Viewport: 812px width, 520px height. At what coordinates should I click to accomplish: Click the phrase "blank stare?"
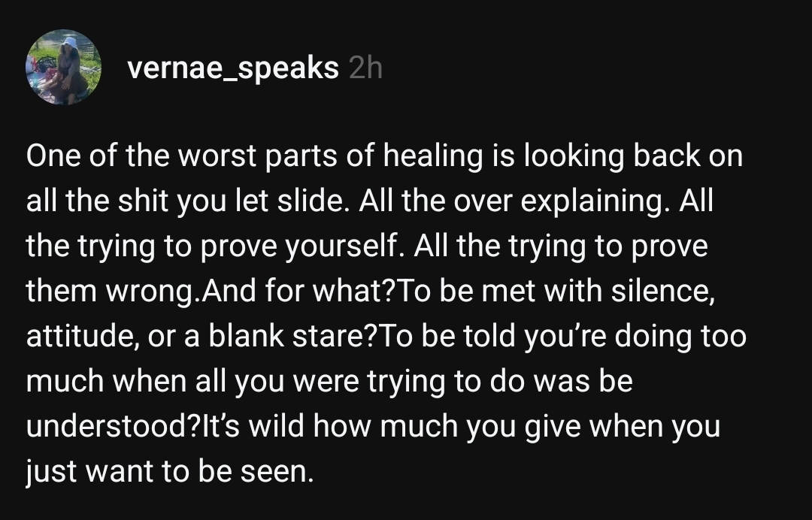tap(294, 336)
